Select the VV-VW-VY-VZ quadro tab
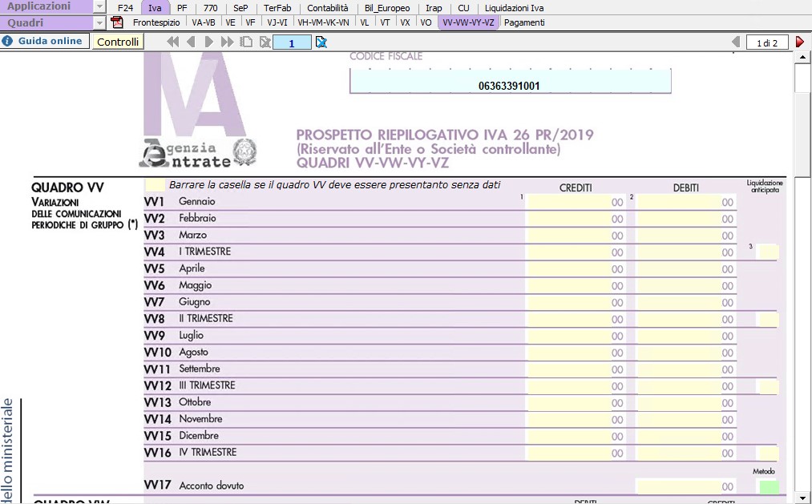 (x=469, y=22)
